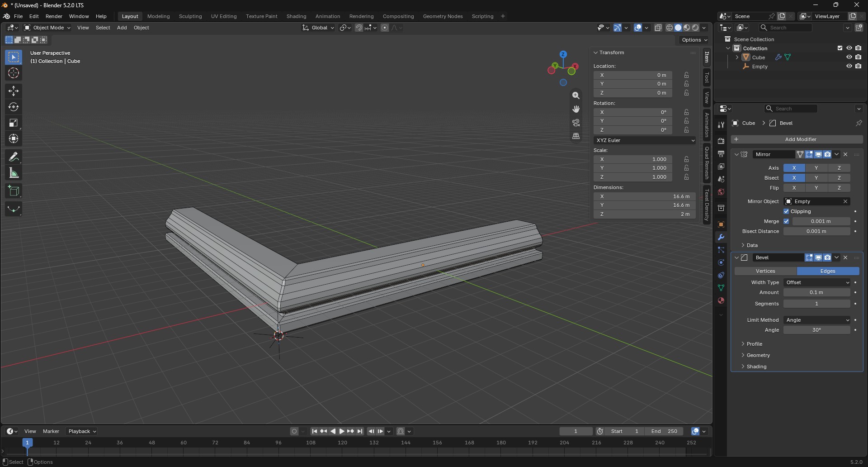This screenshot has height=467, width=868.
Task: Open the Physics properties tab
Action: click(x=721, y=262)
